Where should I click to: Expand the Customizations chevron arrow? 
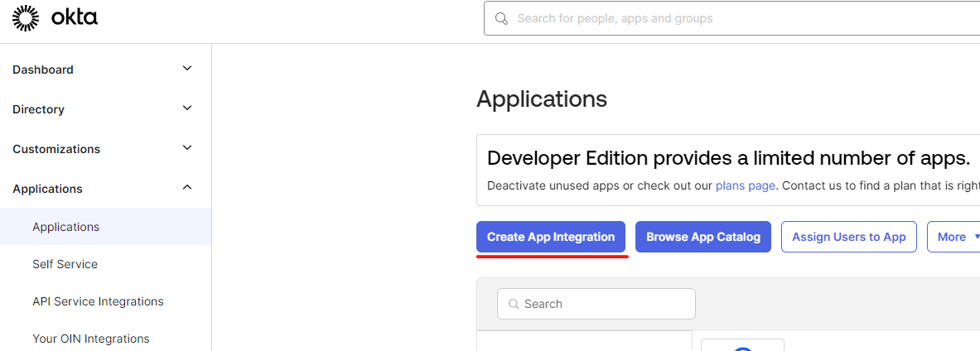pos(187,148)
